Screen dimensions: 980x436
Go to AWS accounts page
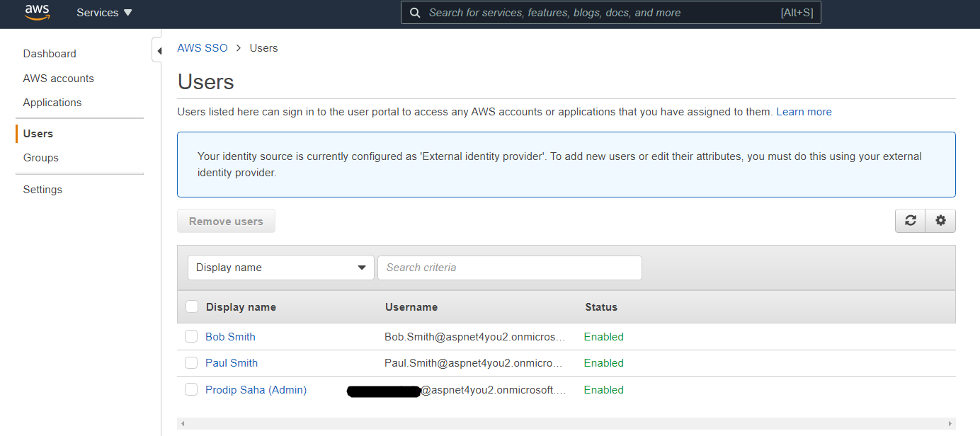(x=58, y=79)
